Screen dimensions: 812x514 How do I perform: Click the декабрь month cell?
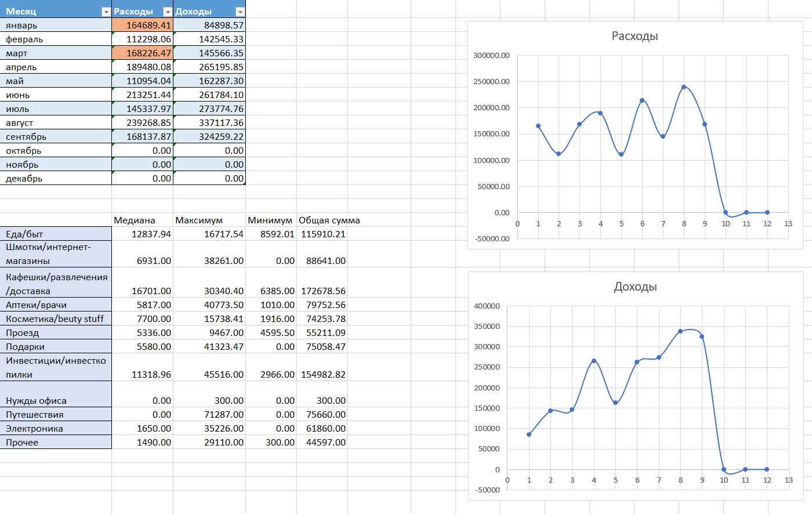pyautogui.click(x=56, y=178)
